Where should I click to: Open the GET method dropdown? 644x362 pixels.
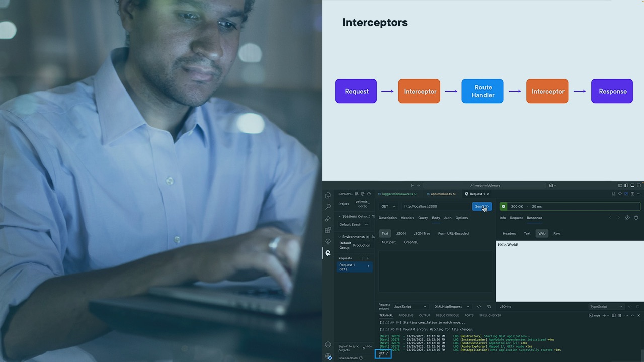coord(388,206)
